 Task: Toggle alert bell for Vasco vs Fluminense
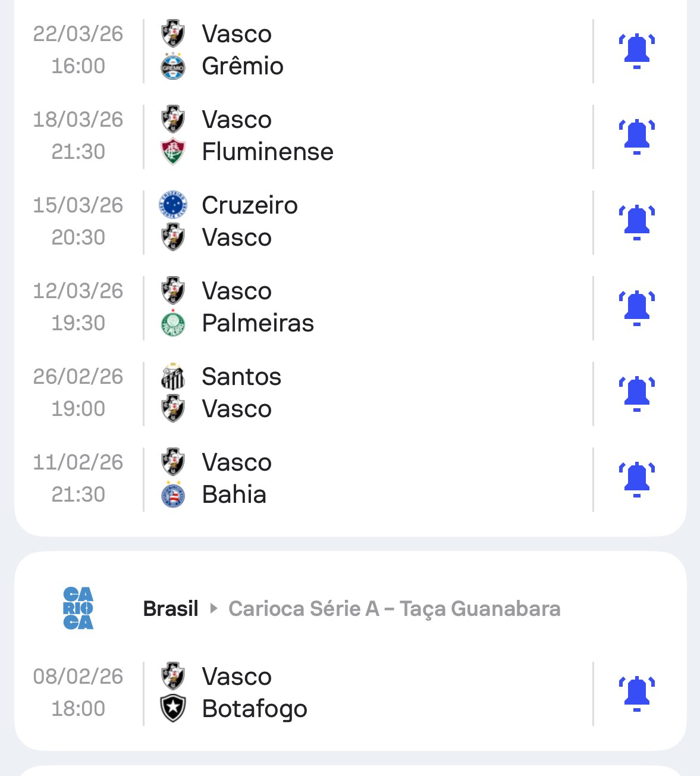[x=636, y=136]
